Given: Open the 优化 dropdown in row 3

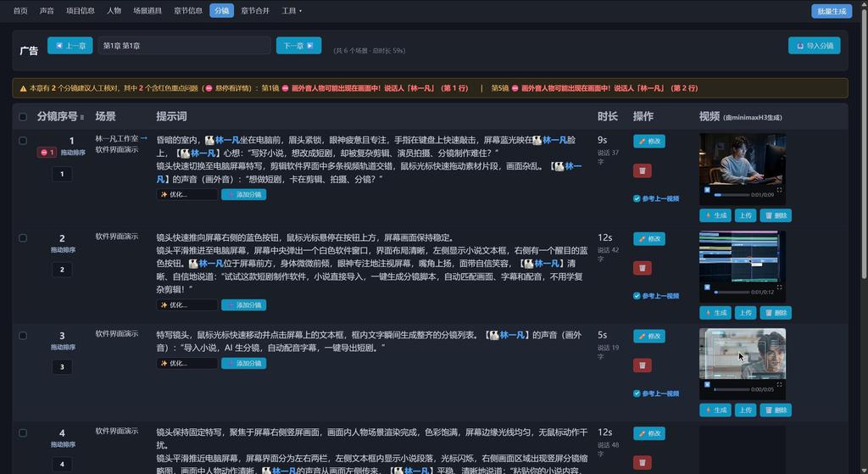Looking at the screenshot, I should pyautogui.click(x=187, y=363).
